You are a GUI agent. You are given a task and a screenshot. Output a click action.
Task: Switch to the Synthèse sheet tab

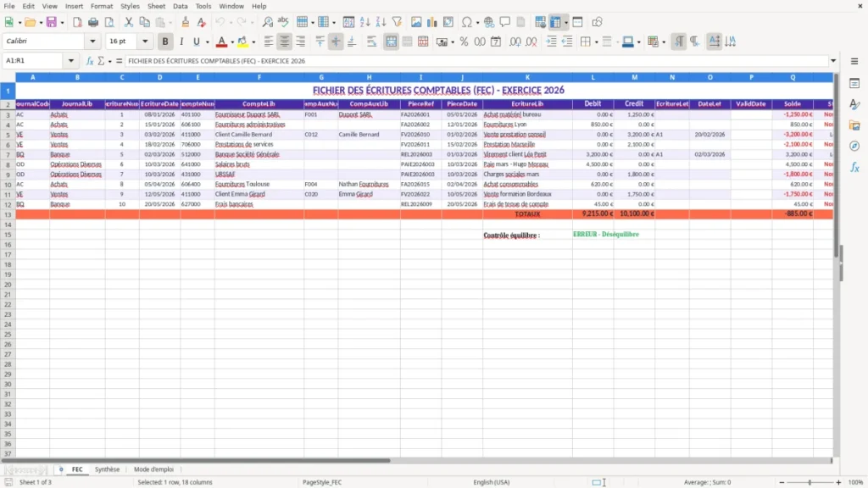(x=108, y=469)
